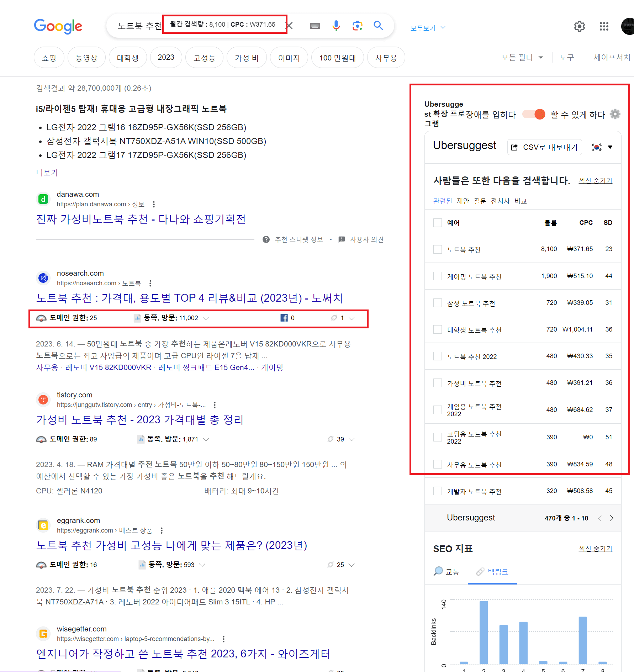The width and height of the screenshot is (634, 672).
Task: Hide the 사람들은 또한 section via 섹션 숨기기
Action: [596, 181]
